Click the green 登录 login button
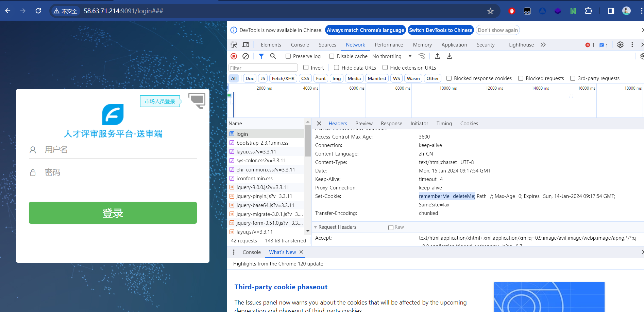The width and height of the screenshot is (644, 312). click(113, 213)
